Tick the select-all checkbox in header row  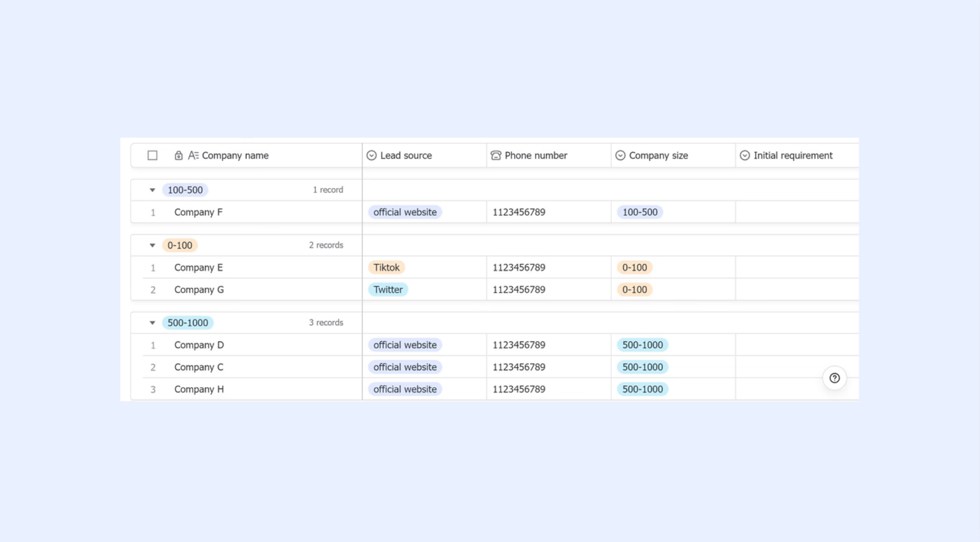point(152,155)
